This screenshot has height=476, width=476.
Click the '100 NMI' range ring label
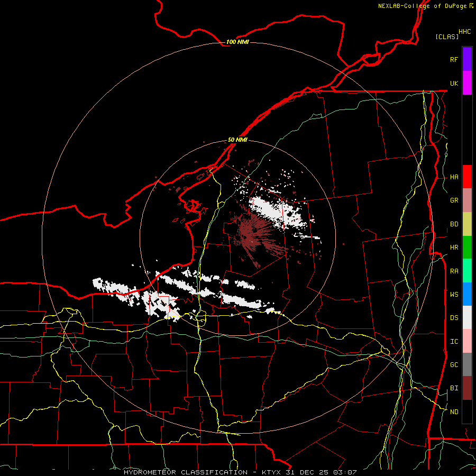click(237, 42)
